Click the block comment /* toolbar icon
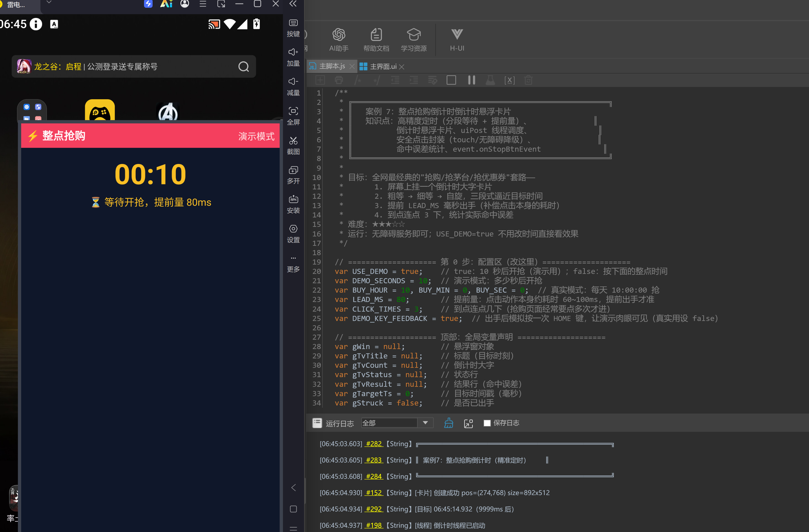This screenshot has width=809, height=532. pos(358,80)
